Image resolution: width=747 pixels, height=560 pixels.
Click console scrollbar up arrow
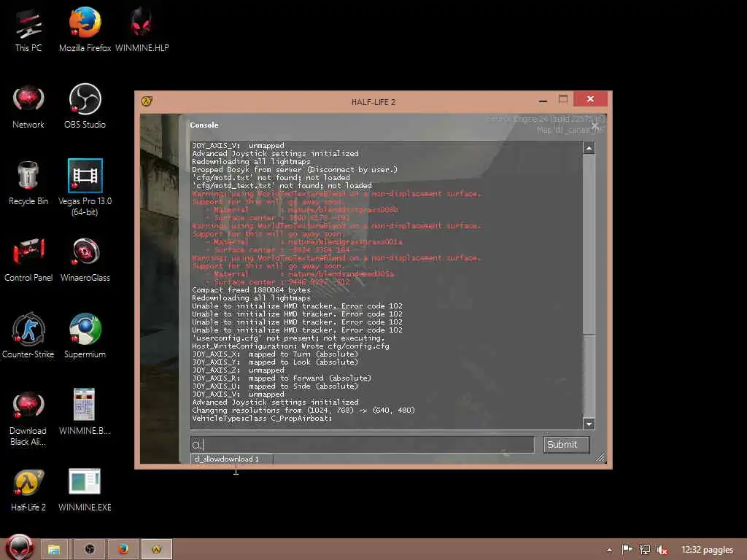coord(589,148)
